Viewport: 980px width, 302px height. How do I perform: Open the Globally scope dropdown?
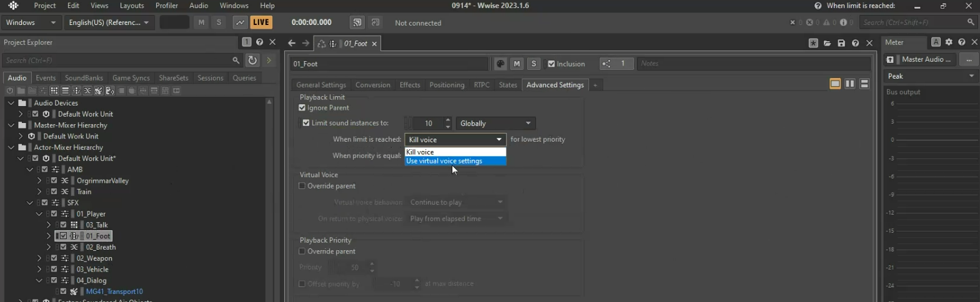(496, 124)
